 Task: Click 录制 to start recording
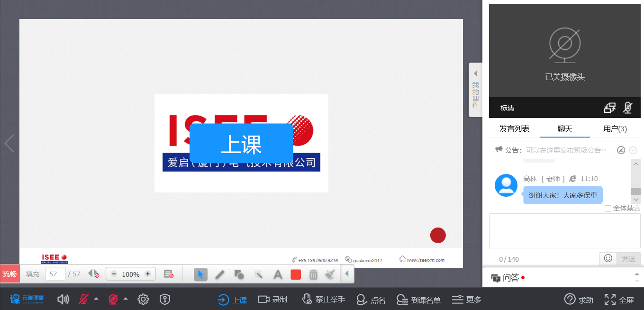coord(273,300)
